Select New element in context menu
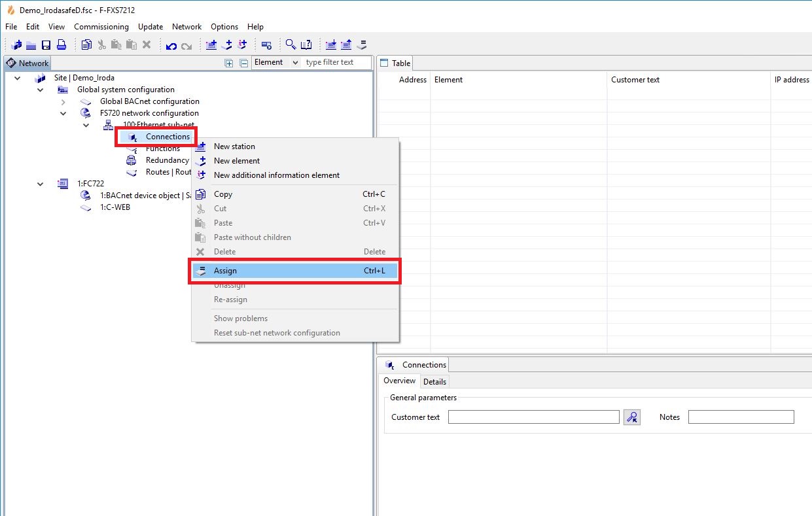 [x=237, y=161]
